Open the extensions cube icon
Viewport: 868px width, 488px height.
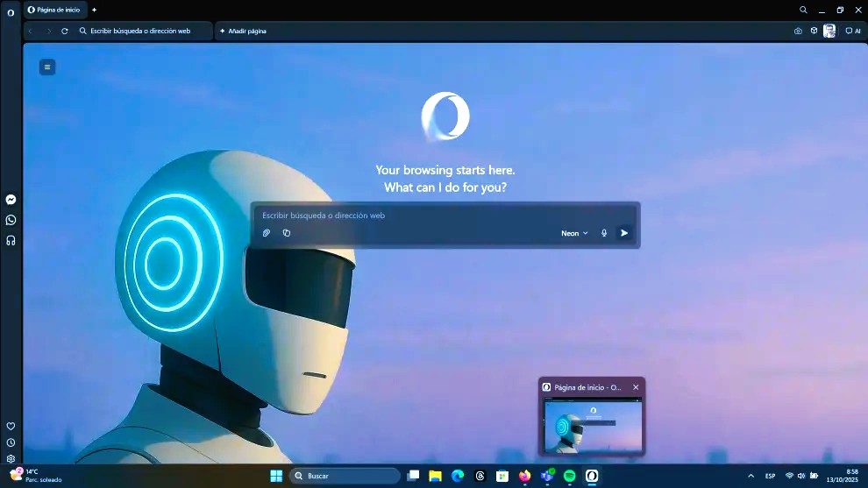pyautogui.click(x=814, y=31)
